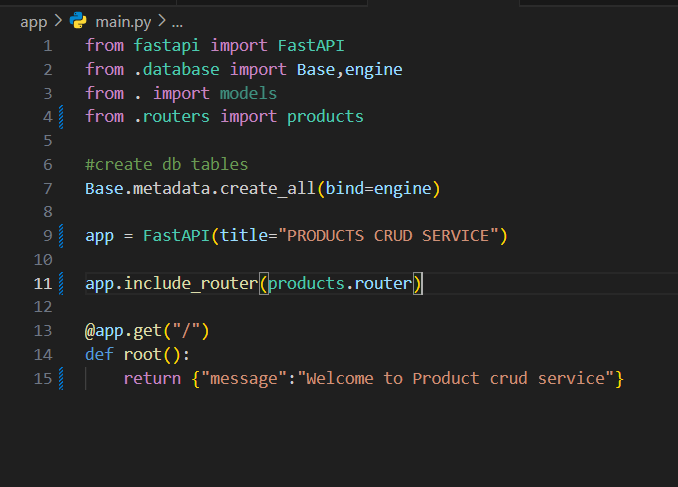Viewport: 678px width, 487px height.
Task: Place cursor on FastAPI import in line 1
Action: (x=311, y=45)
